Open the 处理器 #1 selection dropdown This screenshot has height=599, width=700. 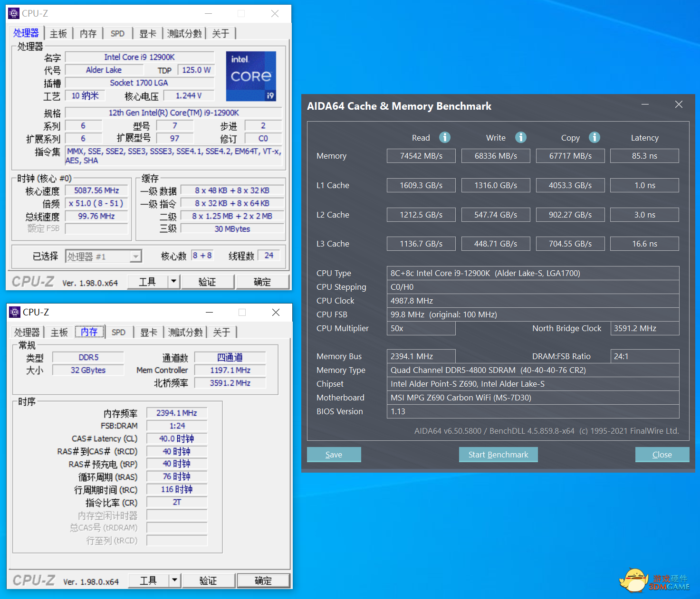135,257
